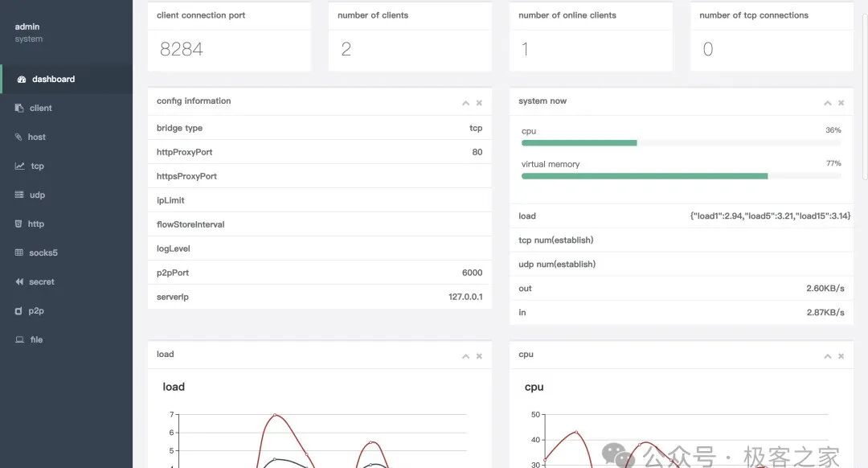The height and width of the screenshot is (468, 868).
Task: Click the http HTML5 icon
Action: pyautogui.click(x=18, y=224)
